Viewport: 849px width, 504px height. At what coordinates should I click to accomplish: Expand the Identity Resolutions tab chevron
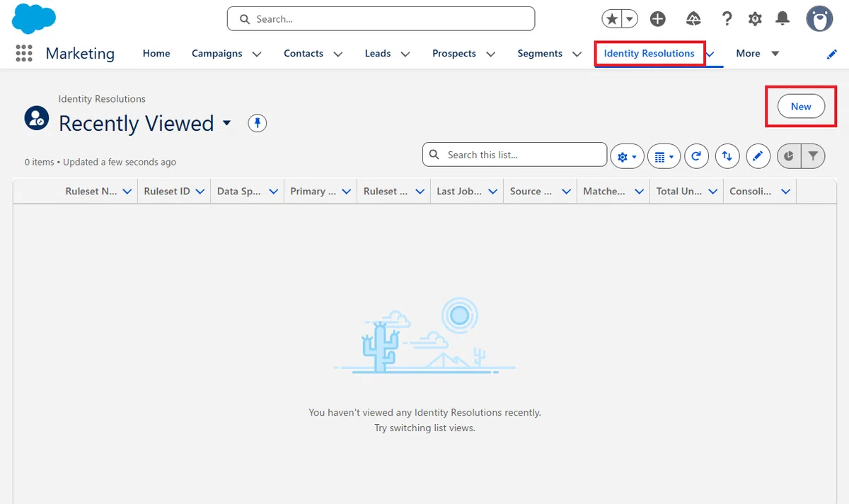(710, 54)
